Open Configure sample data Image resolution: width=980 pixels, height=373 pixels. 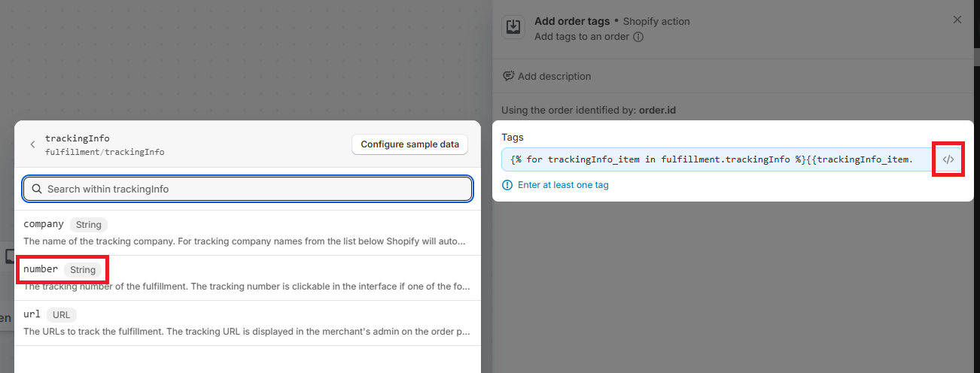coord(409,144)
